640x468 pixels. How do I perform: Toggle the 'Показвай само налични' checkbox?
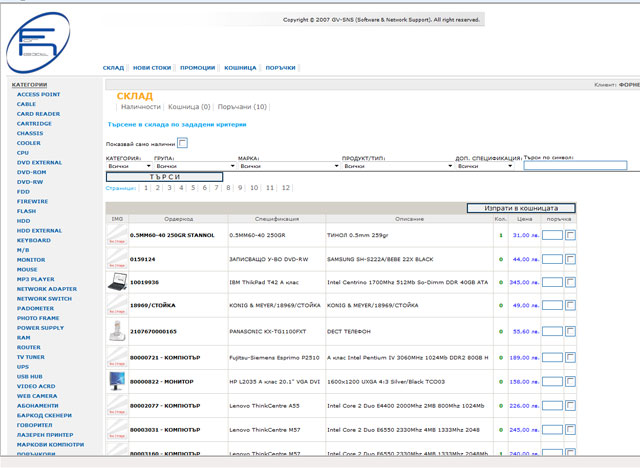coord(182,143)
